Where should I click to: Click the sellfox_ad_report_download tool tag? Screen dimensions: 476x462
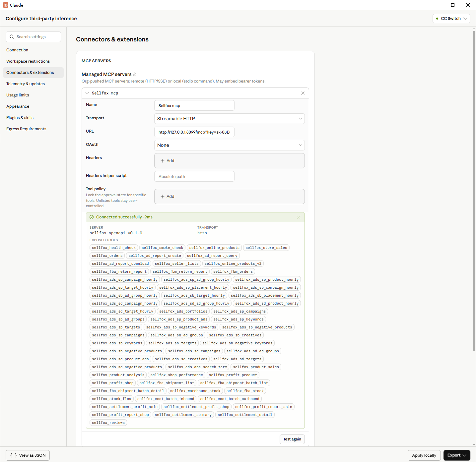(x=120, y=263)
